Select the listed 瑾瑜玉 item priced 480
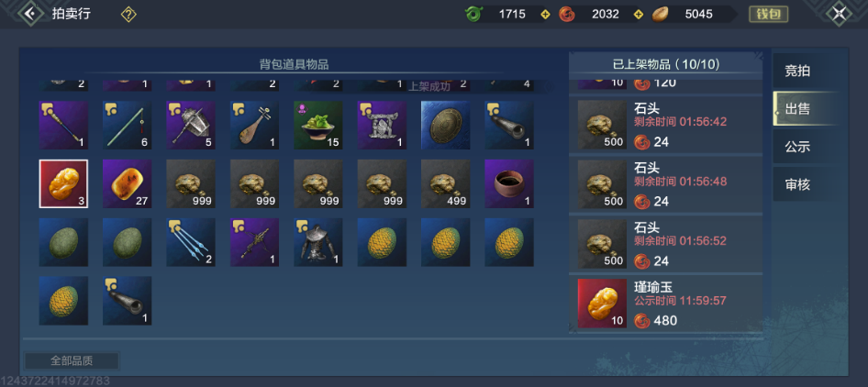868x387 pixels. [x=665, y=304]
